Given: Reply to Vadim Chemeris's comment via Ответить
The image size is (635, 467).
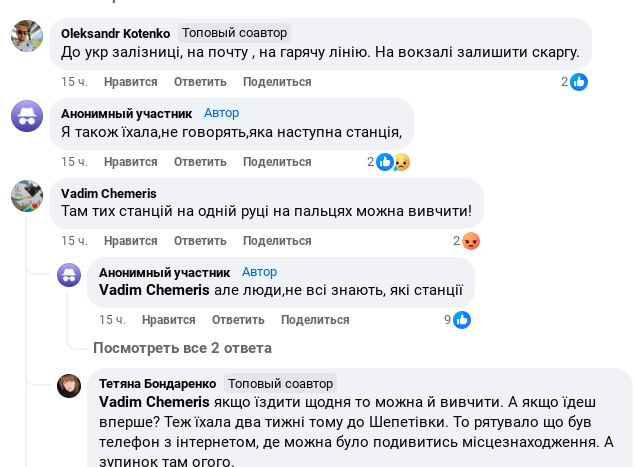Looking at the screenshot, I should click(200, 241).
